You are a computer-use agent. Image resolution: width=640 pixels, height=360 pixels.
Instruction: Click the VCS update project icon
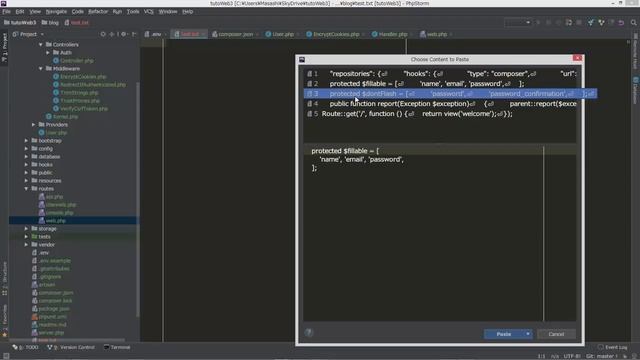click(590, 22)
